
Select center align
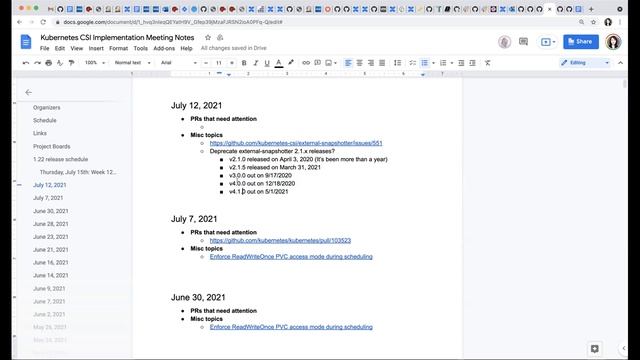[359, 63]
